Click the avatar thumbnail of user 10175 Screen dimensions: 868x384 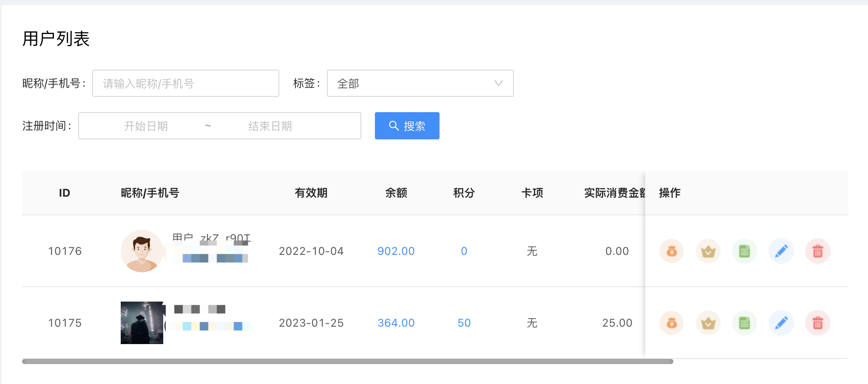142,323
